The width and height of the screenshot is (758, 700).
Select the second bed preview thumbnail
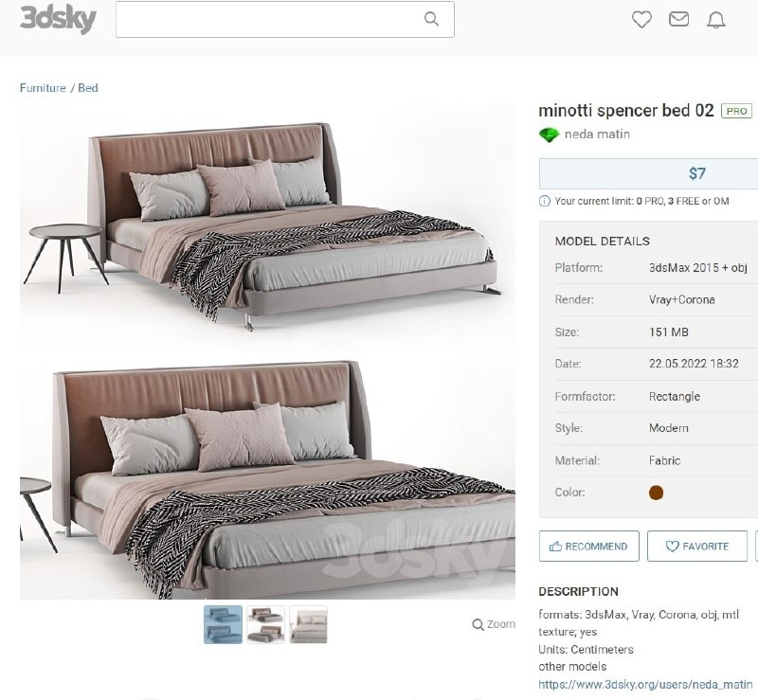(x=265, y=624)
